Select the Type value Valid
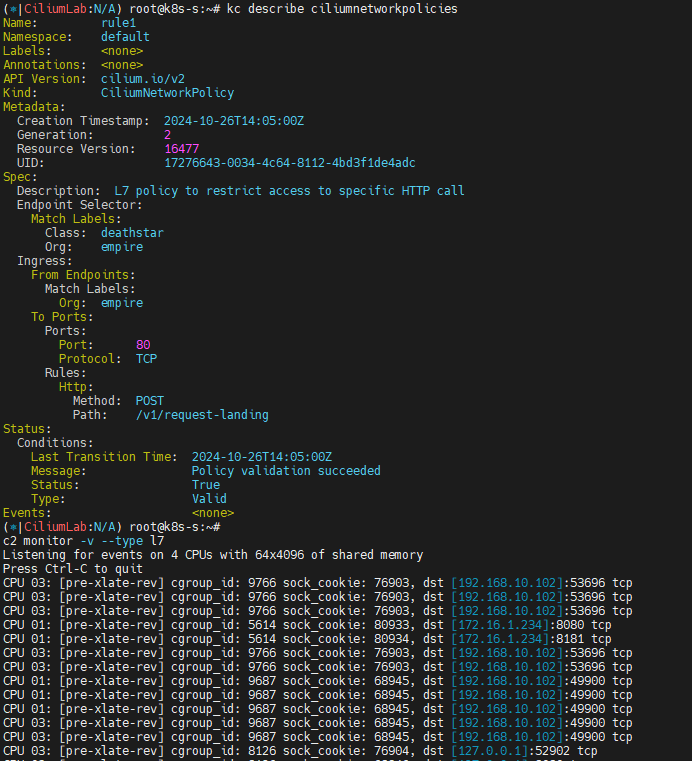The height and width of the screenshot is (761, 692). click(209, 499)
